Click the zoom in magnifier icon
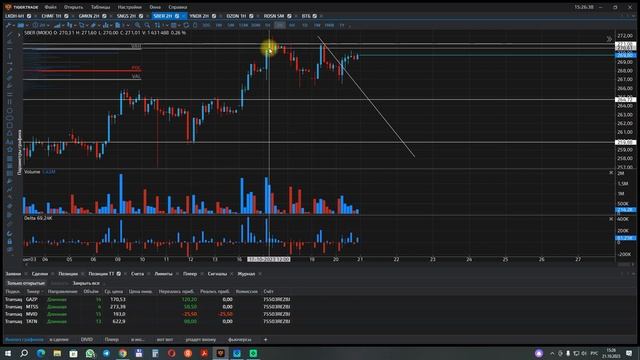Image resolution: width=640 pixels, height=360 pixels. click(x=138, y=25)
